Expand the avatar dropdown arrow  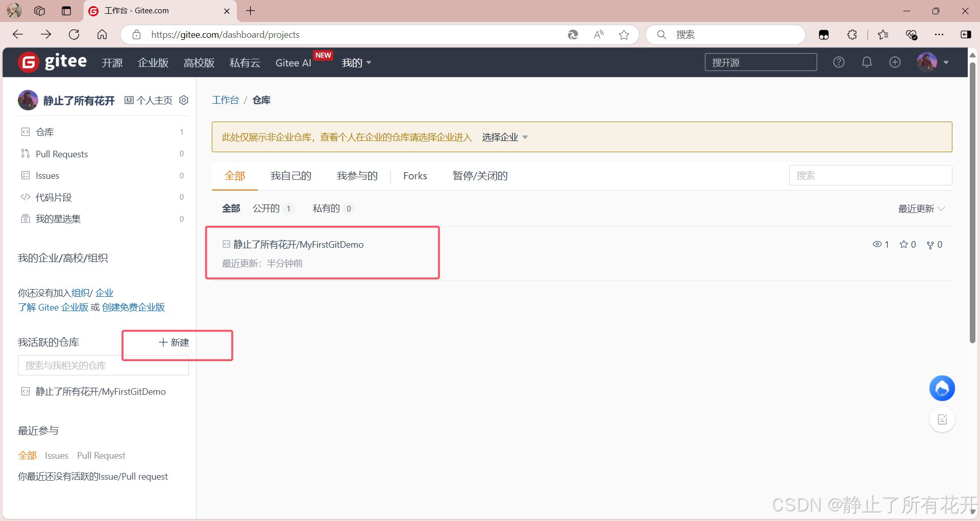click(x=946, y=62)
